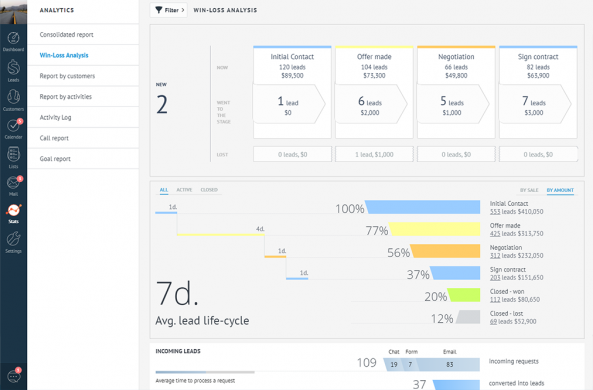Click the average request processing time bar
Screen dimensions: 593x390
(205, 372)
